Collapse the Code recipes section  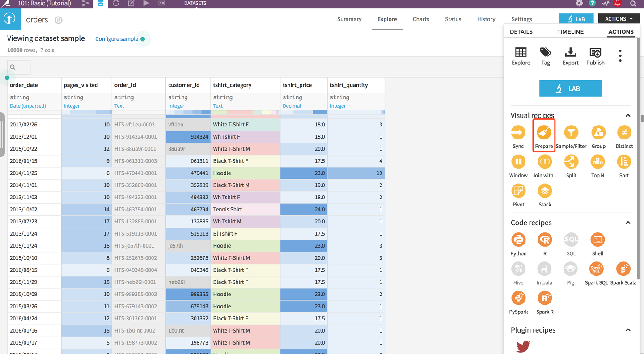click(x=628, y=223)
